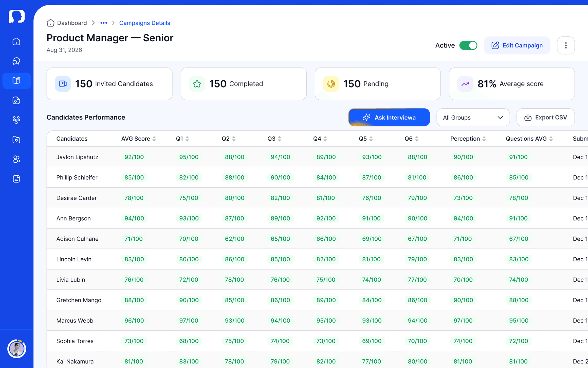Image resolution: width=588 pixels, height=368 pixels.
Task: Export the table with Export CSV
Action: coord(545,118)
